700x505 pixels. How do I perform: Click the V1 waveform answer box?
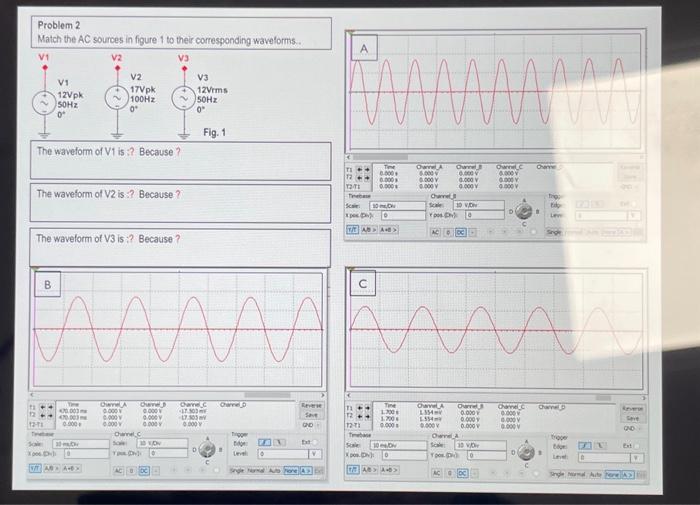[x=180, y=161]
